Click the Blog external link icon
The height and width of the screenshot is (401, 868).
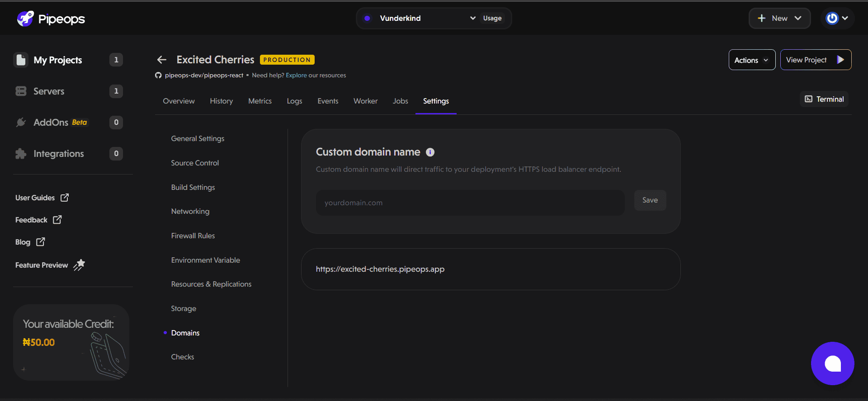40,242
